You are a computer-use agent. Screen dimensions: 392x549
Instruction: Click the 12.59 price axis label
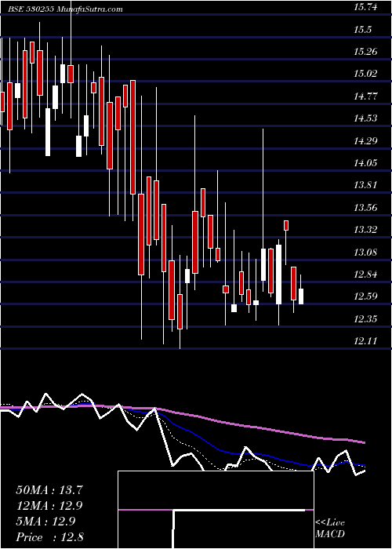click(x=366, y=296)
